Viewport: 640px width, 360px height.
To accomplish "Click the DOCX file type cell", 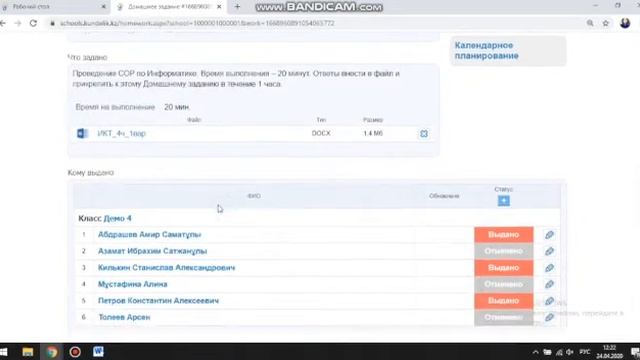I will [x=321, y=133].
